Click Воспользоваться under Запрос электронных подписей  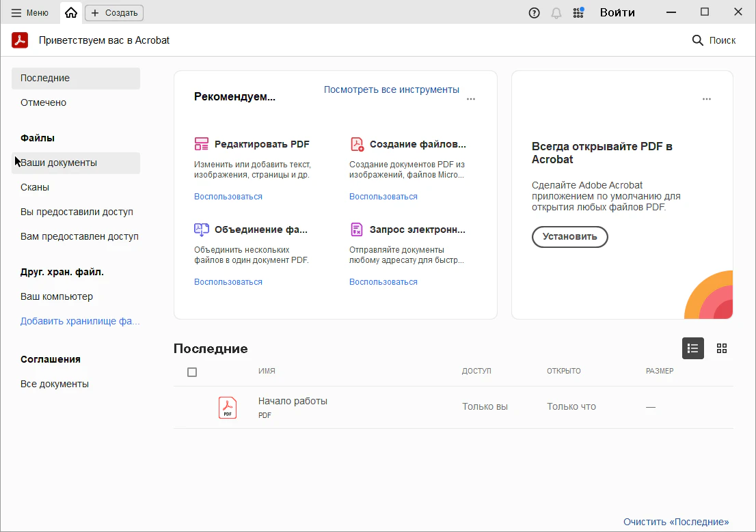pos(383,282)
